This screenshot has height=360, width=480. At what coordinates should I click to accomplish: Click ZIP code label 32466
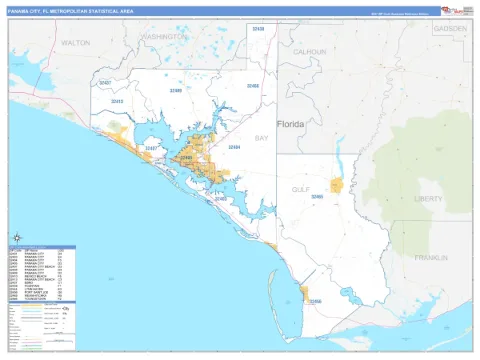click(253, 86)
